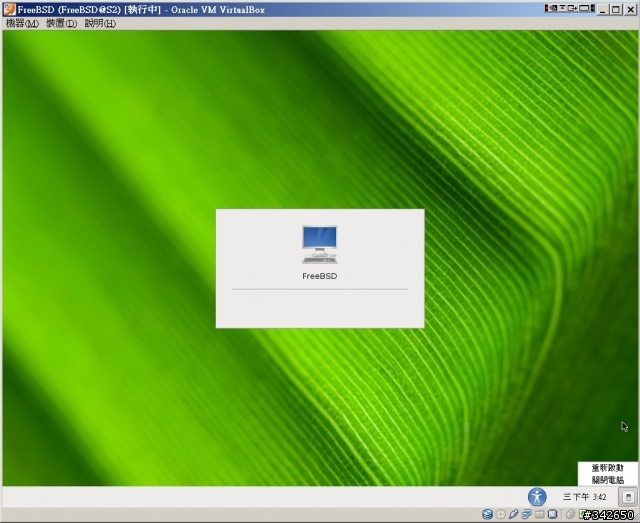The width and height of the screenshot is (640, 523).
Task: Choose 重新啟動 restart from the power popup
Action: click(607, 468)
